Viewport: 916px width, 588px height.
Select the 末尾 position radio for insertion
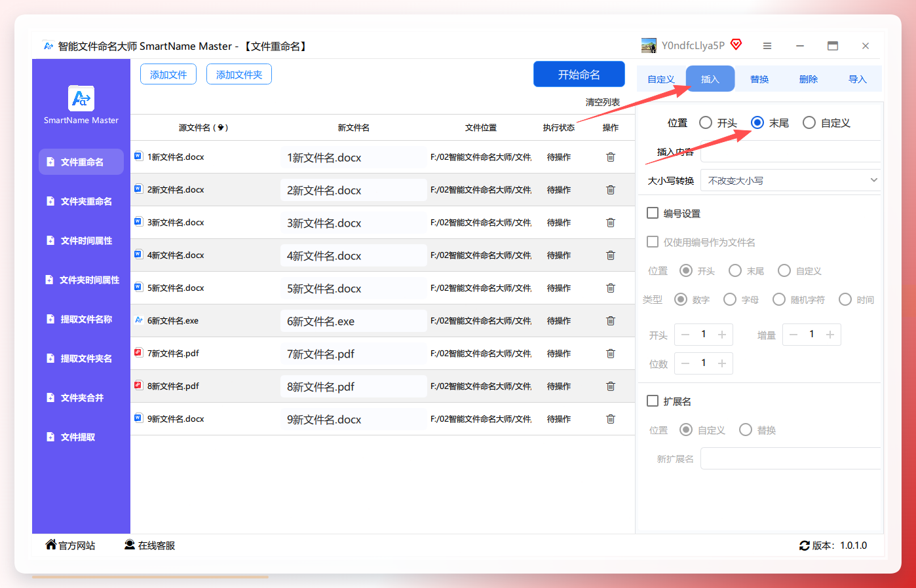pyautogui.click(x=757, y=122)
